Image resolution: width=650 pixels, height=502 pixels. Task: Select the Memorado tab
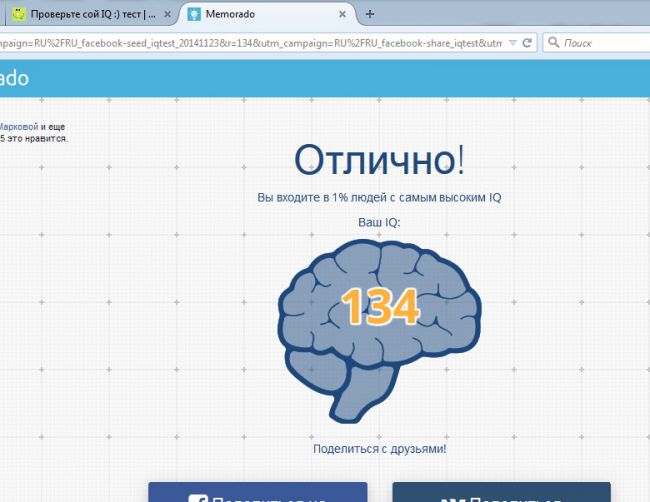260,15
